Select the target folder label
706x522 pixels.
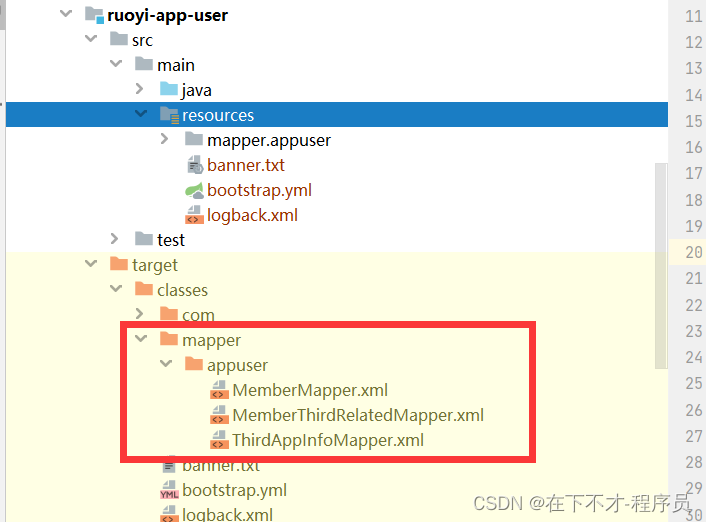click(x=155, y=265)
